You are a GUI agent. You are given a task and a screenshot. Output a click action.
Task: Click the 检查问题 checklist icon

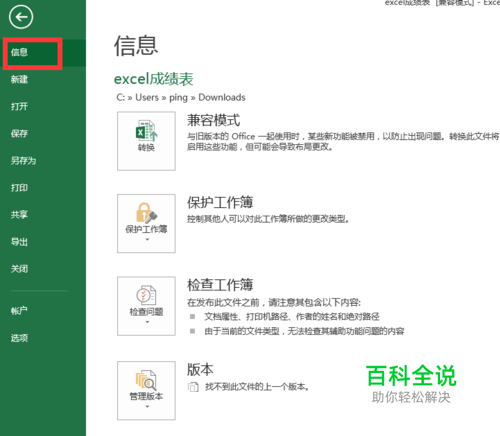tap(146, 295)
